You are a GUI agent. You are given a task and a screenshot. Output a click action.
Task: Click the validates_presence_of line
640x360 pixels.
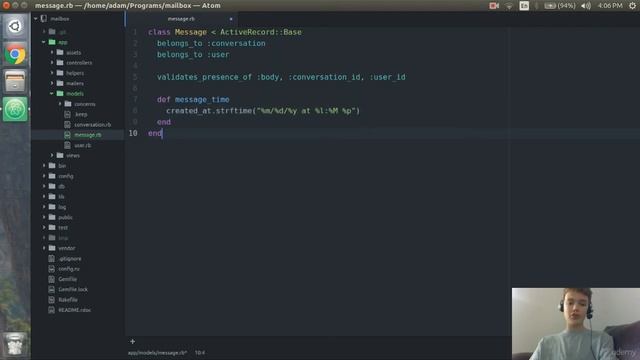pyautogui.click(x=281, y=77)
